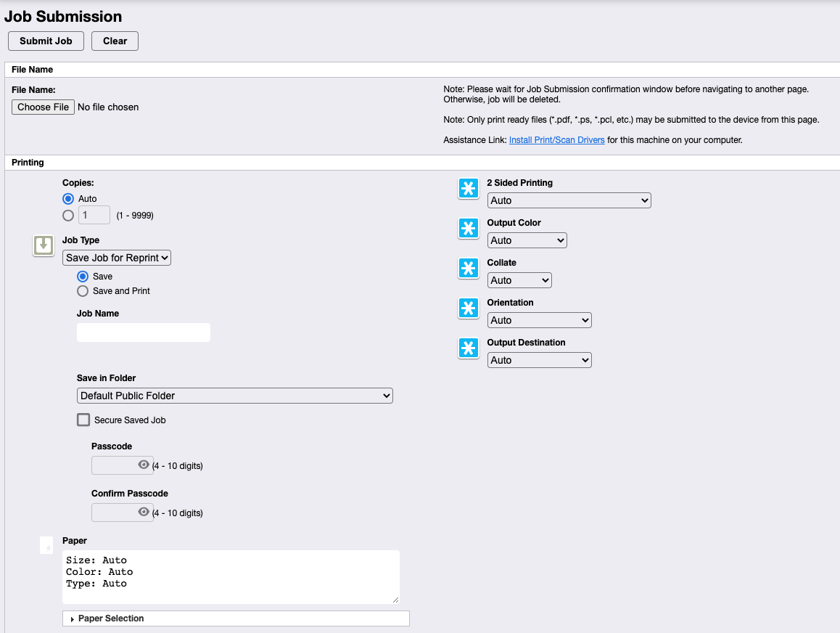
Task: Click the Job Type download arrow icon
Action: click(x=44, y=245)
